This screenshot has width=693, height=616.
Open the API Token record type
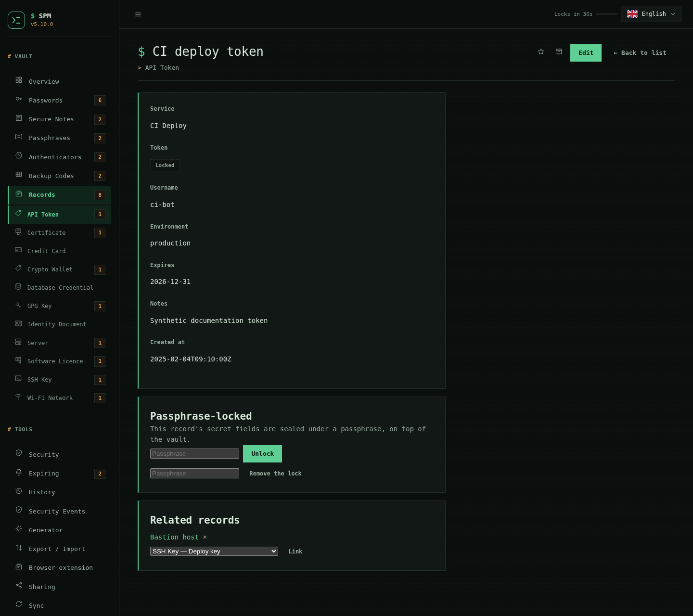coord(60,215)
